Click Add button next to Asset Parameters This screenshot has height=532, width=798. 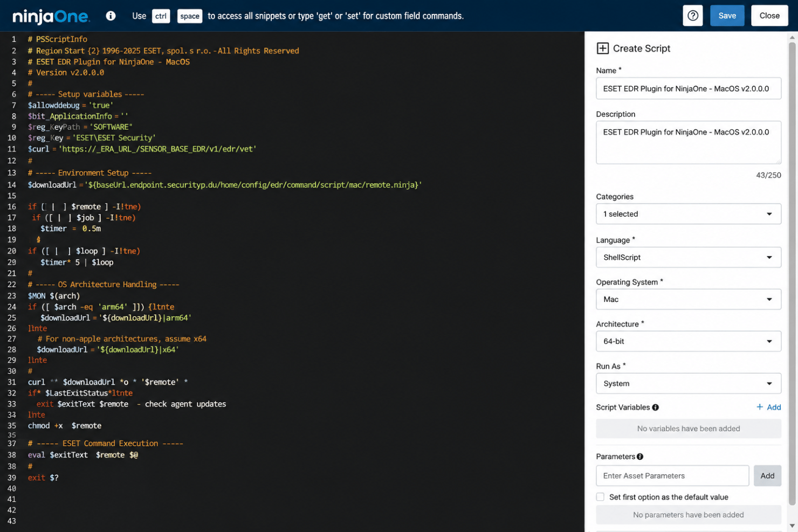[767, 475]
